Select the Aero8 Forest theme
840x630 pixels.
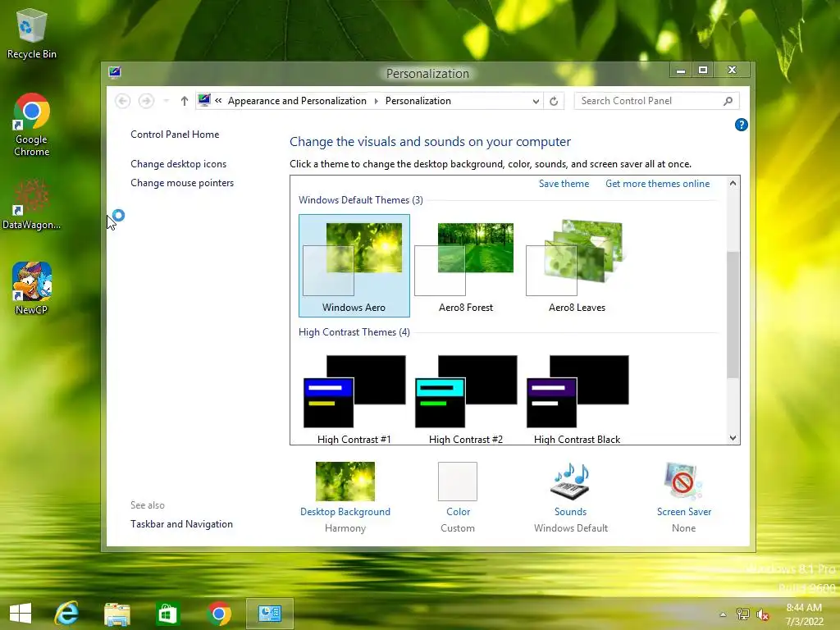pyautogui.click(x=466, y=266)
